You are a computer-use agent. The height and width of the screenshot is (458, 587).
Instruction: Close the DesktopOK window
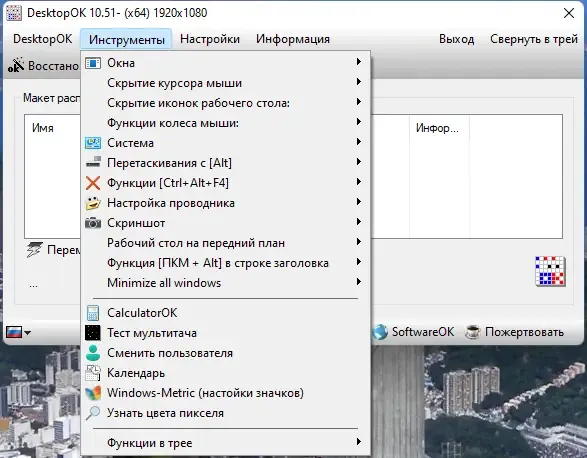click(569, 13)
